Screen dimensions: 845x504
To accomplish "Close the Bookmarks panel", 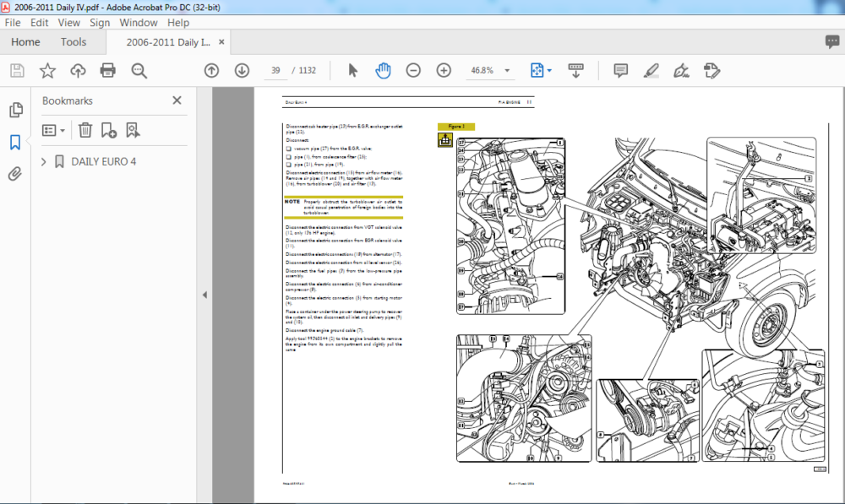I will point(177,100).
